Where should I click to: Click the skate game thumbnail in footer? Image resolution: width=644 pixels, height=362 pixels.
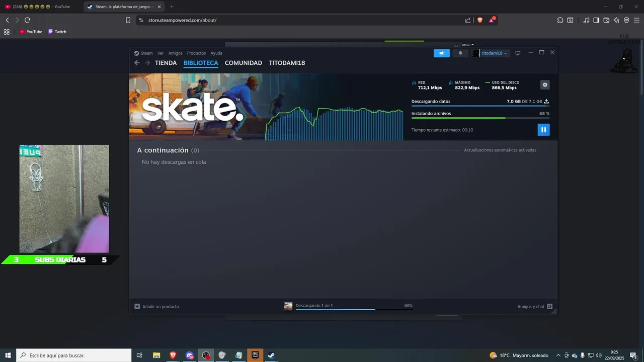[x=288, y=306]
